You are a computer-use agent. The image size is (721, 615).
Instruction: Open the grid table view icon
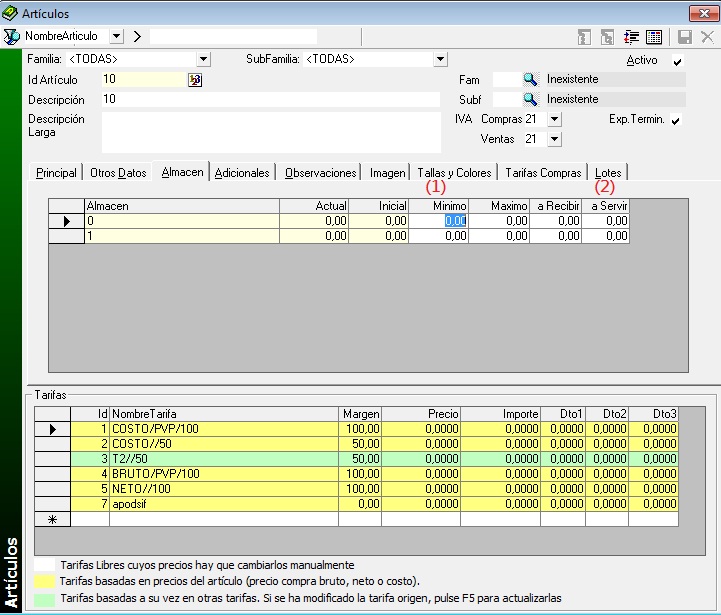click(x=654, y=37)
